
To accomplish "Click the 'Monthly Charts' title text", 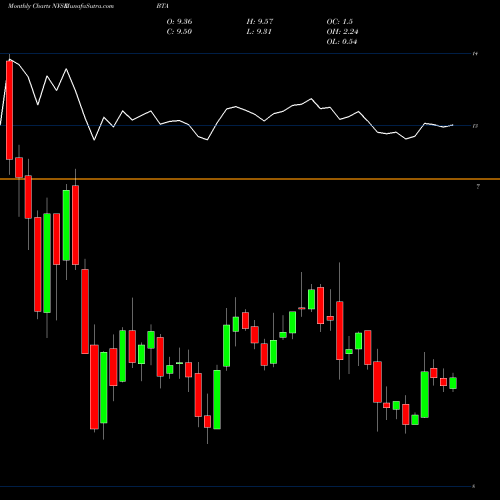I will click(29, 6).
